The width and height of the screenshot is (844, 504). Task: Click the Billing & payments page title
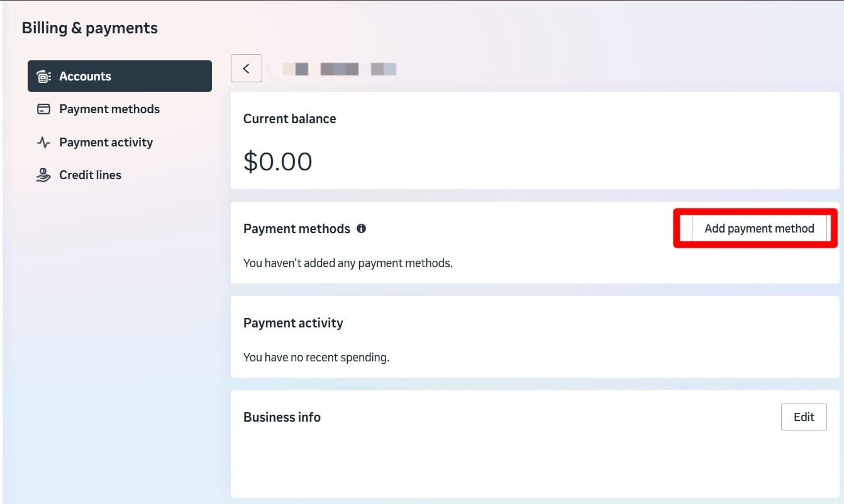[90, 28]
